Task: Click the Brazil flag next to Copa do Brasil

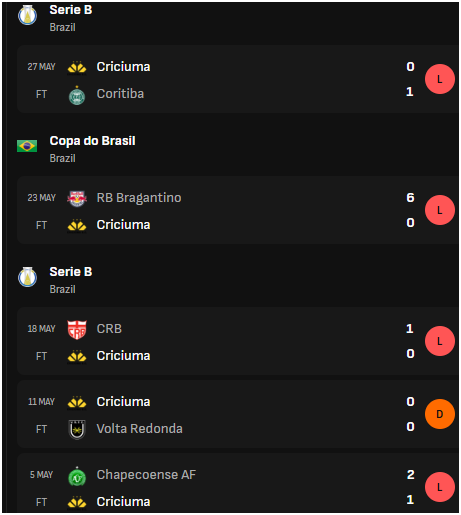Action: tap(27, 146)
